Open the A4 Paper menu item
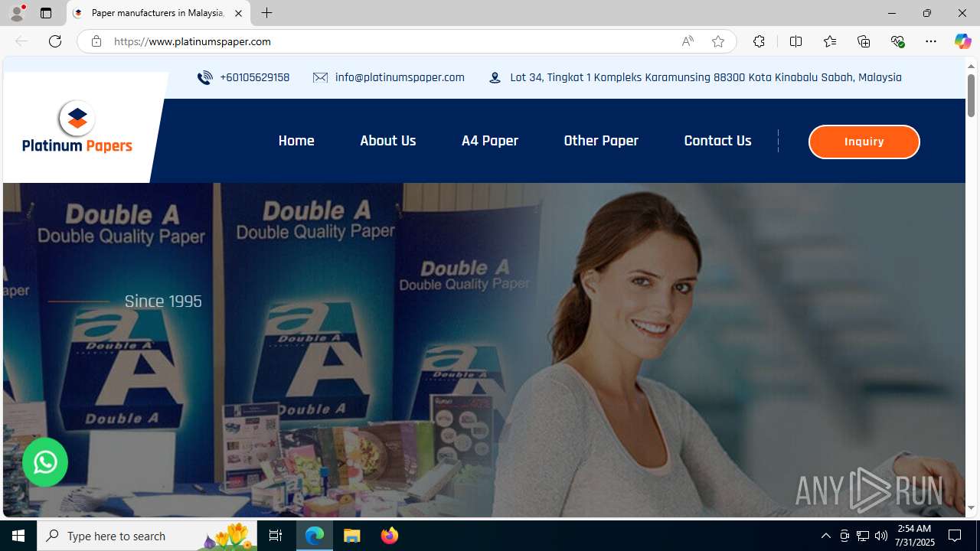This screenshot has width=980, height=551. (490, 141)
